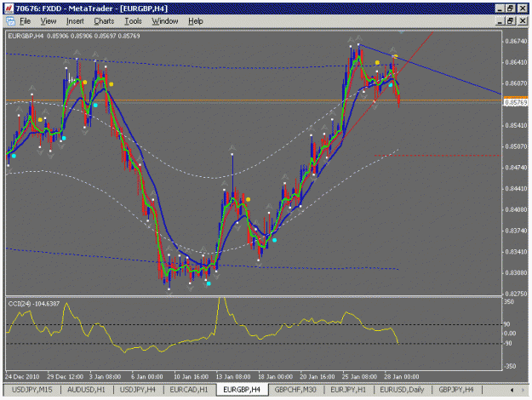Click the 0.82750 price scale value

point(516,294)
